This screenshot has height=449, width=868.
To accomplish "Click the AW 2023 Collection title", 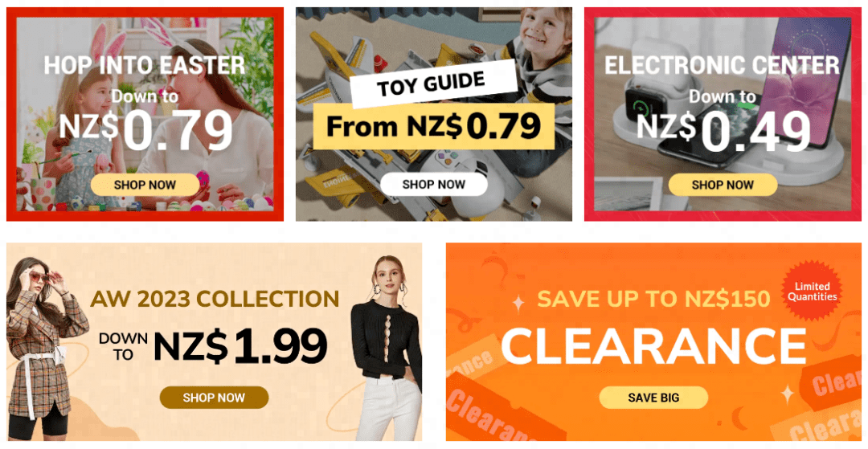I will click(215, 299).
